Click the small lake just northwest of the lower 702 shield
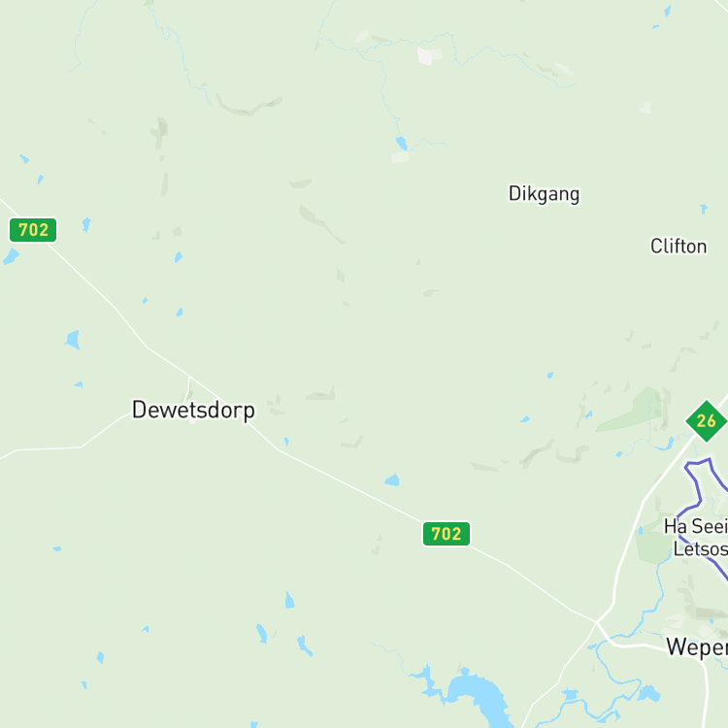 tap(392, 480)
